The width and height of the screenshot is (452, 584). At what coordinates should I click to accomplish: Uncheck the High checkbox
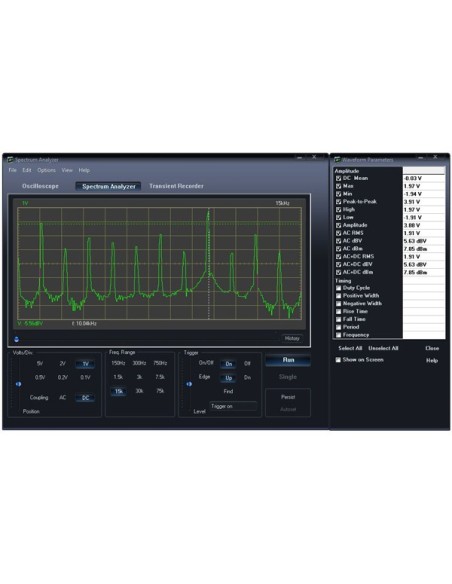[338, 210]
